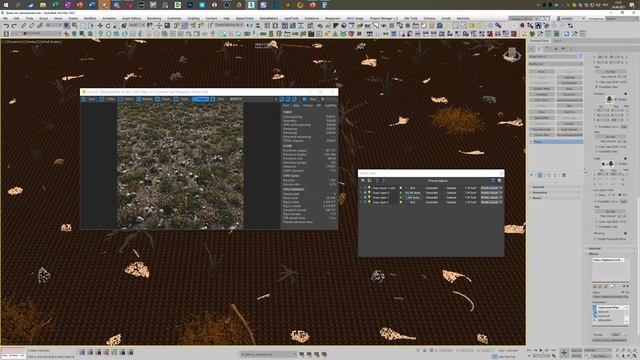Click the [+] viewport label menu
640x360 pixels.
[3, 42]
